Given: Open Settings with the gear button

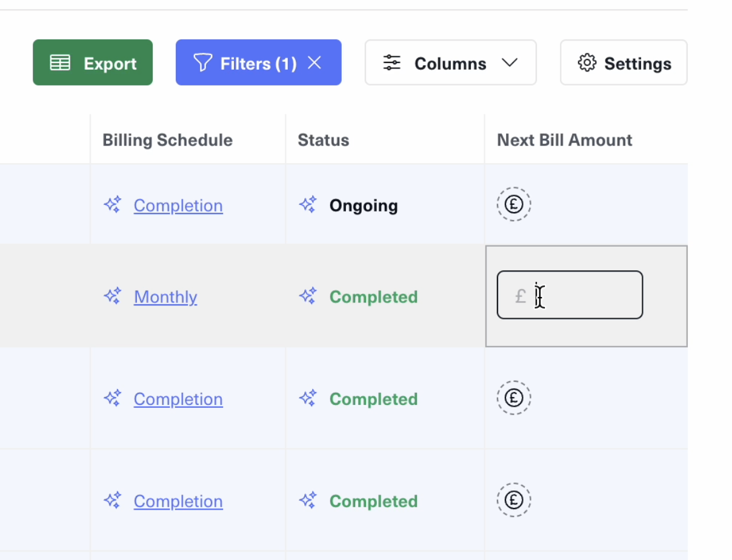Looking at the screenshot, I should [624, 63].
